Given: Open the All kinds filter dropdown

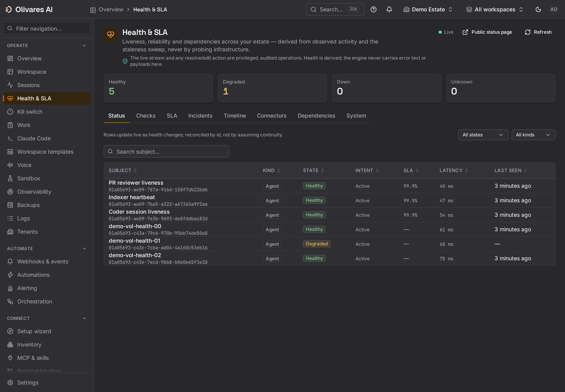Looking at the screenshot, I should tap(533, 135).
